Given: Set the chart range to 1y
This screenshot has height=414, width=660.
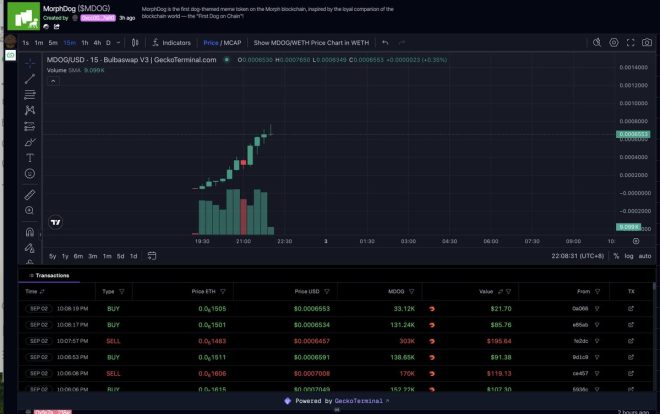Looking at the screenshot, I should 65,256.
